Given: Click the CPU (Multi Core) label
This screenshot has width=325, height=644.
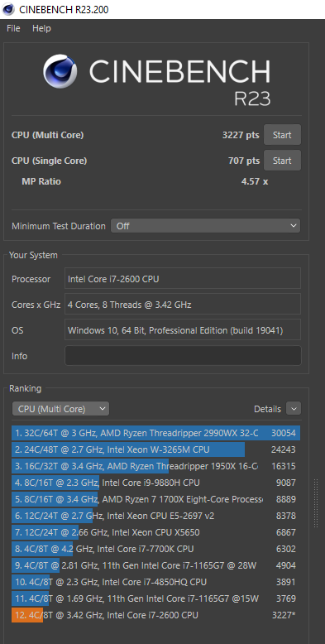Looking at the screenshot, I should pos(48,135).
